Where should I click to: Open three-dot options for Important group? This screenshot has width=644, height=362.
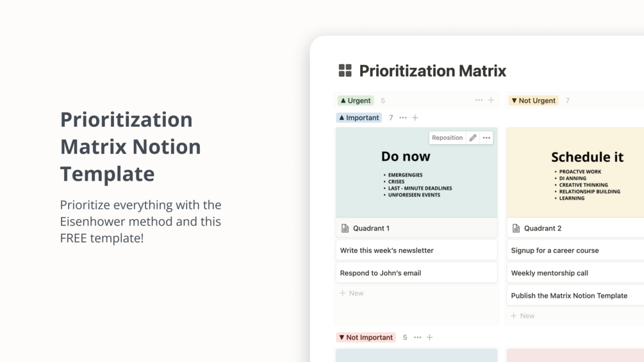pyautogui.click(x=403, y=118)
